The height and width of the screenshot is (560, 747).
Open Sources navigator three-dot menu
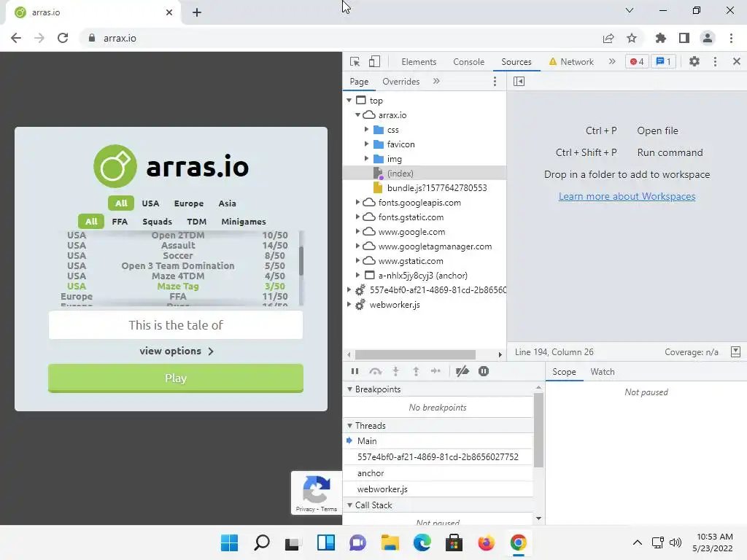point(495,82)
